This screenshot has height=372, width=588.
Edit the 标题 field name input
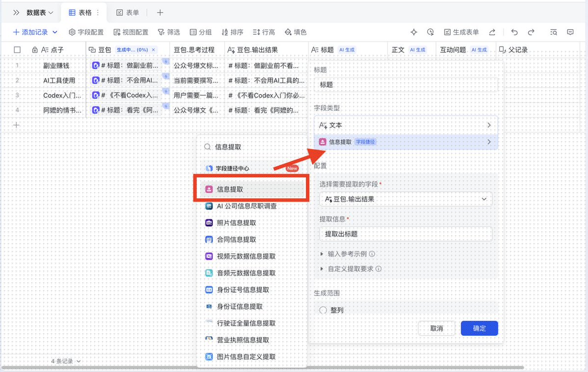tap(406, 85)
